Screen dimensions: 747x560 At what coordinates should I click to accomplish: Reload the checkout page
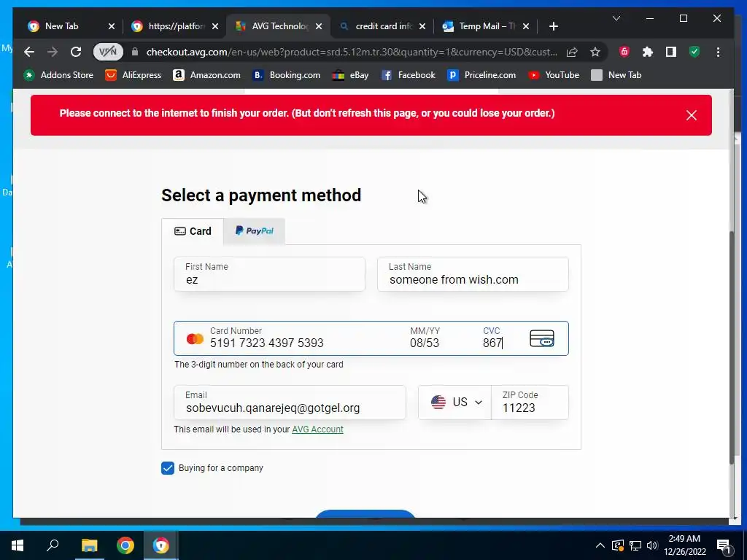(76, 52)
